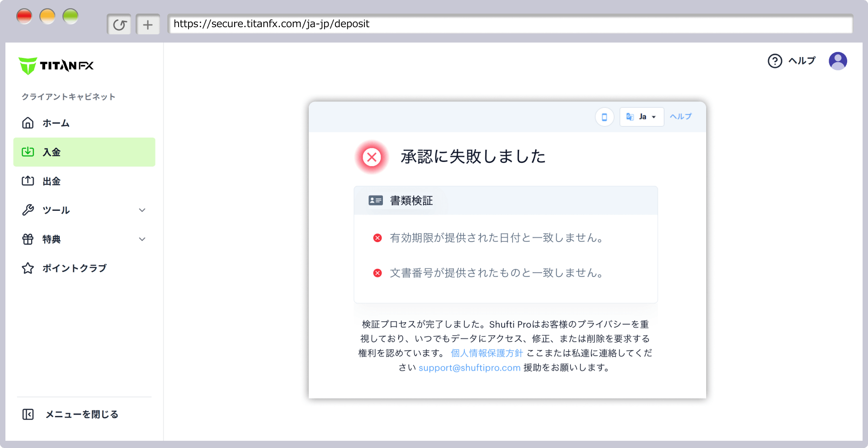This screenshot has height=448, width=868.
Task: Expand the 特典 submenu chevron
Action: [x=142, y=239]
